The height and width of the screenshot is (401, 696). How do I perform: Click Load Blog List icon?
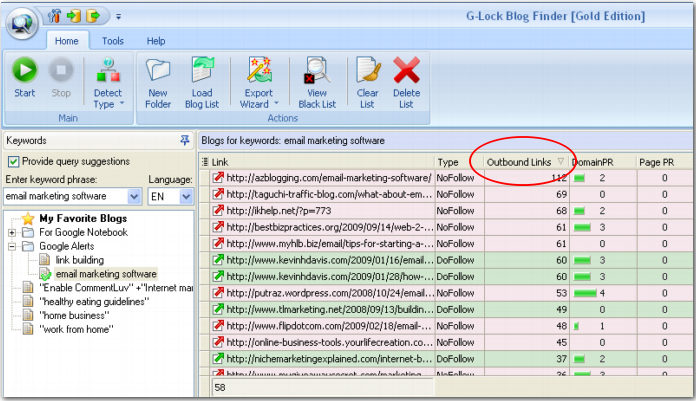pos(202,70)
